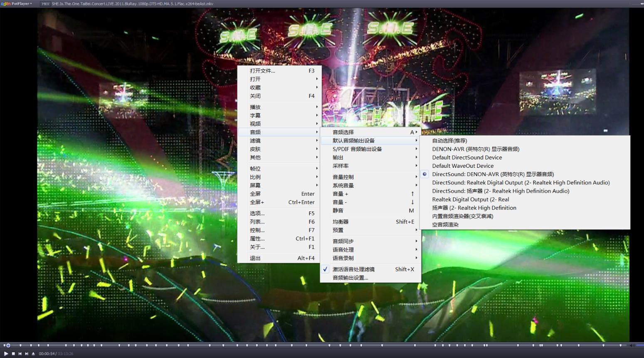
Task: Click the MKV format badge in titlebar
Action: coord(45,3)
